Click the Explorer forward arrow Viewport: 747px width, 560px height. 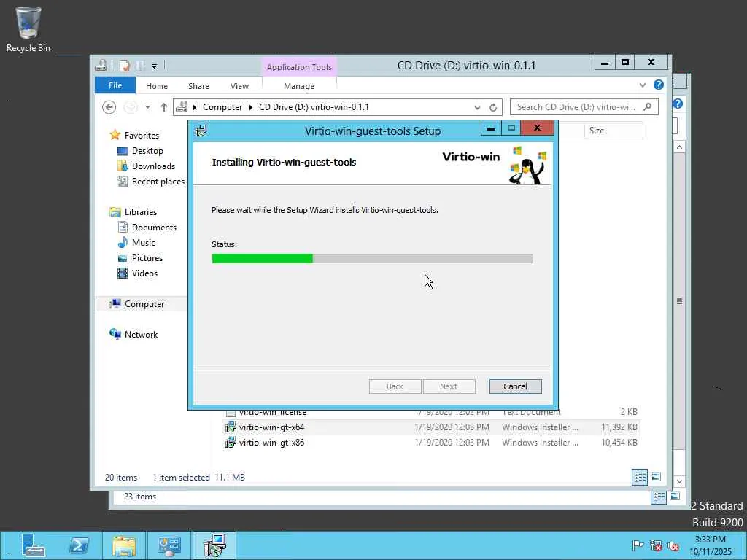(130, 107)
